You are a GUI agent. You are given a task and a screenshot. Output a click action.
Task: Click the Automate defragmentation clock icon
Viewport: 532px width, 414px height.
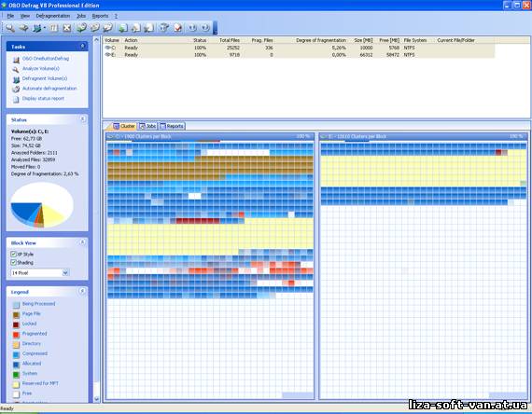coord(16,90)
